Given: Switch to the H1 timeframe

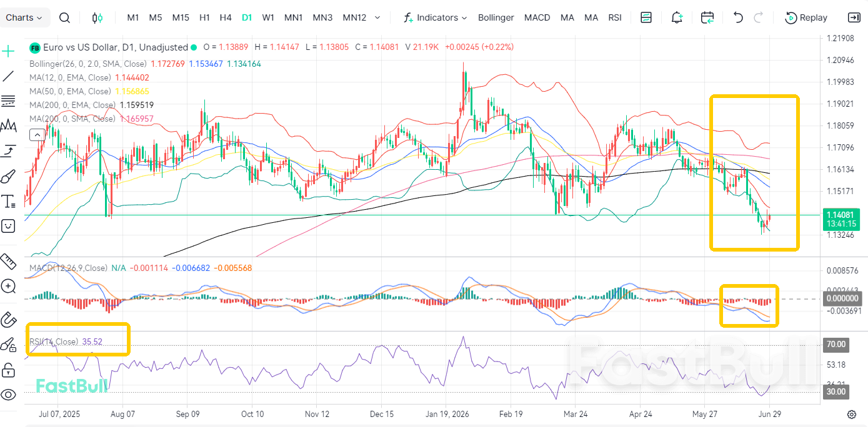Looking at the screenshot, I should tap(204, 17).
